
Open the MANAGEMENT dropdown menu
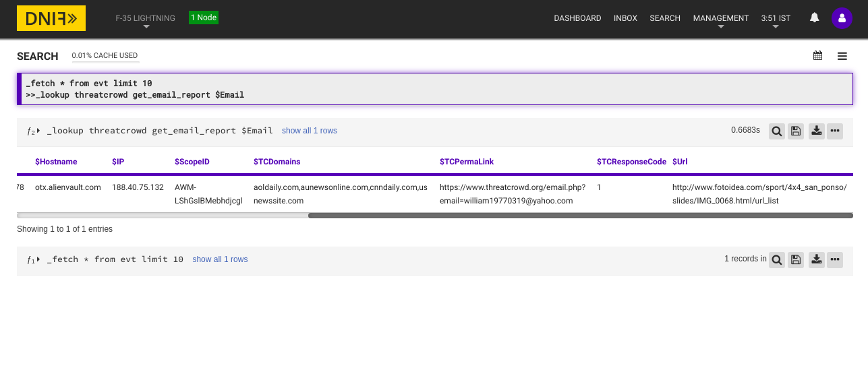(721, 20)
